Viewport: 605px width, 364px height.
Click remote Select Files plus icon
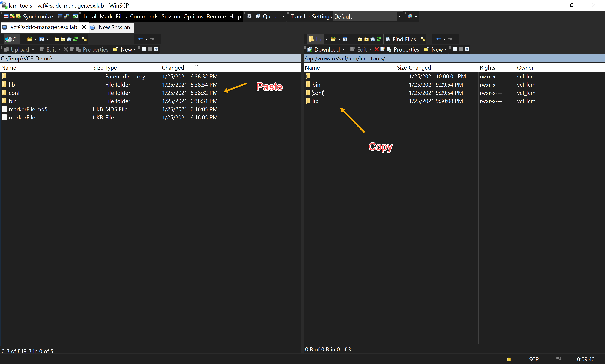click(x=455, y=49)
